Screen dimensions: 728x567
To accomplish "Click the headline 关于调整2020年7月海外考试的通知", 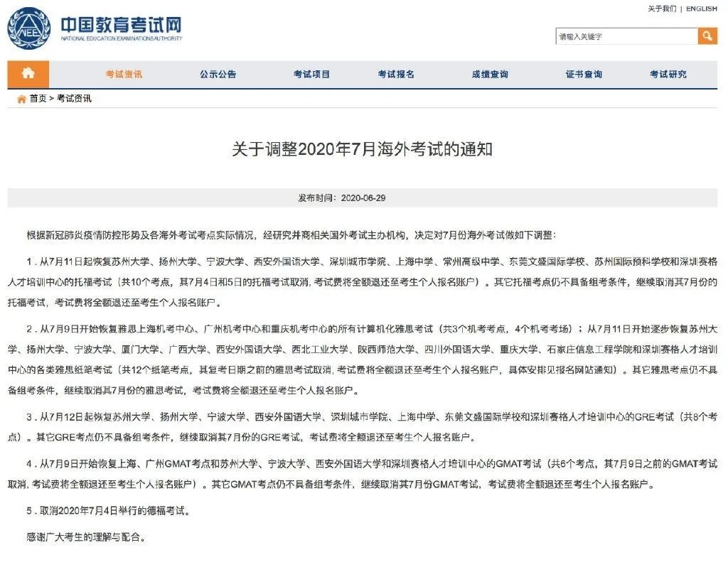I will pos(362,149).
